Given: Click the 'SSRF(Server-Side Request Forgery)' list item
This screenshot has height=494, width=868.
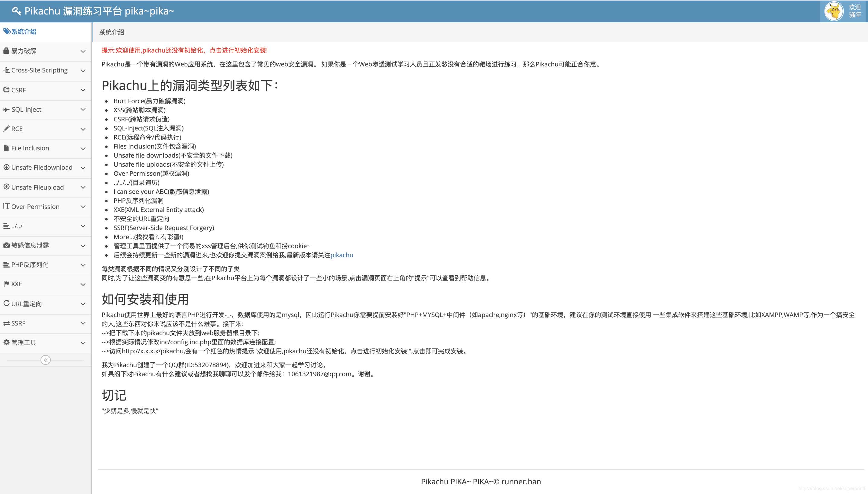Looking at the screenshot, I should click(x=164, y=228).
